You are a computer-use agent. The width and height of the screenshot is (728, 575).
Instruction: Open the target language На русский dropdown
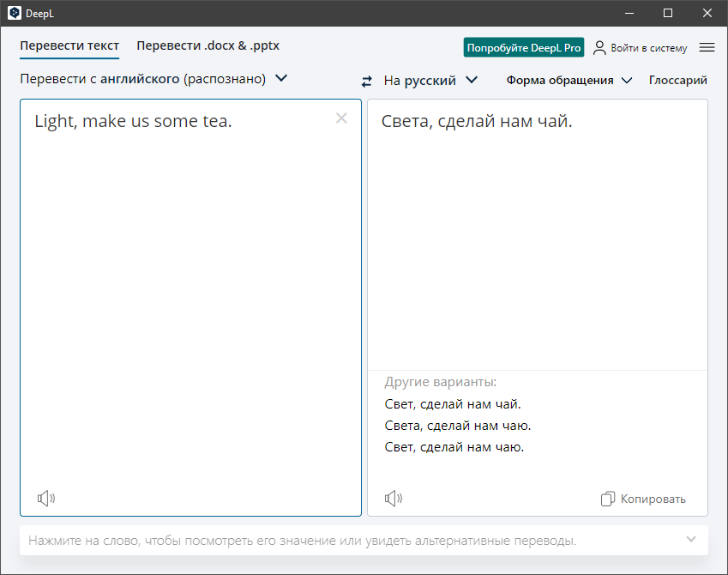[430, 81]
